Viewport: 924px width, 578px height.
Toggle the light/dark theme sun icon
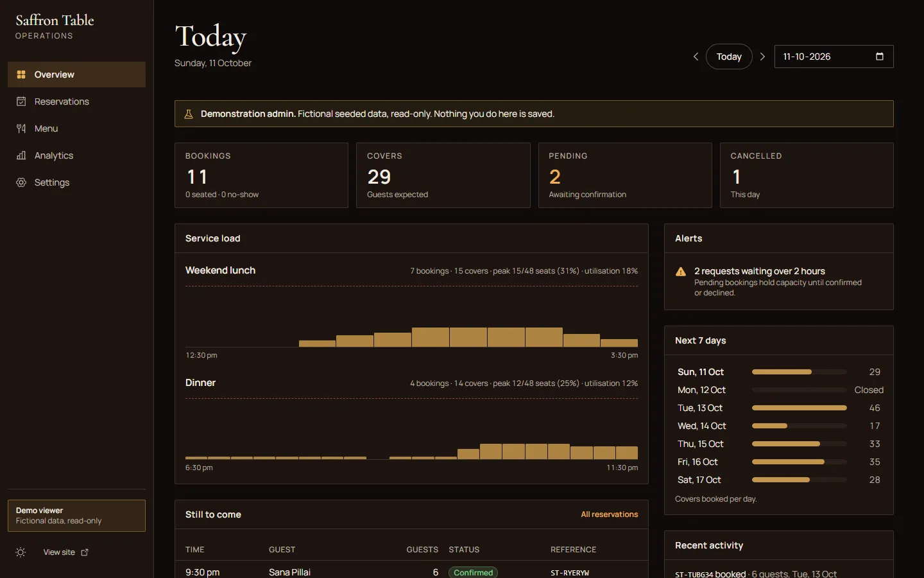21,552
